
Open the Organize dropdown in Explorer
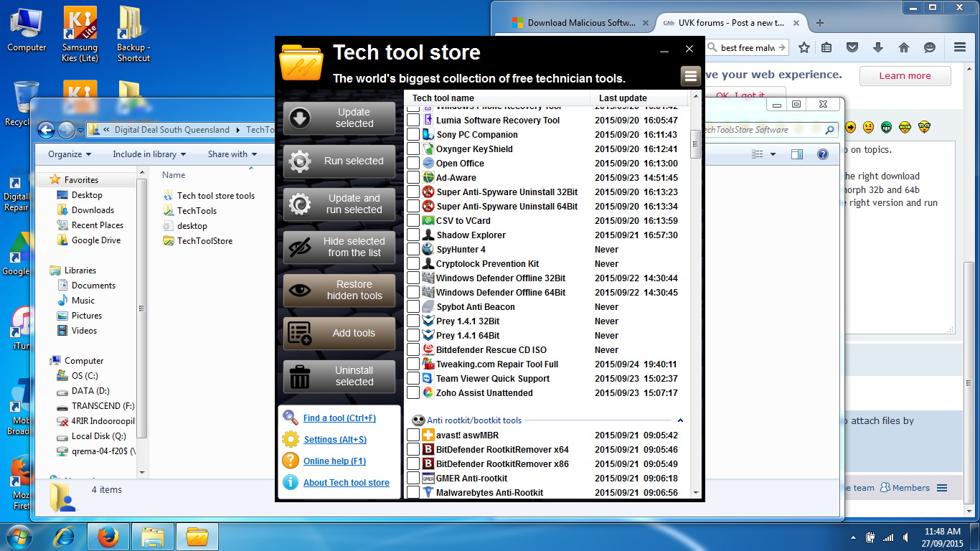[70, 154]
